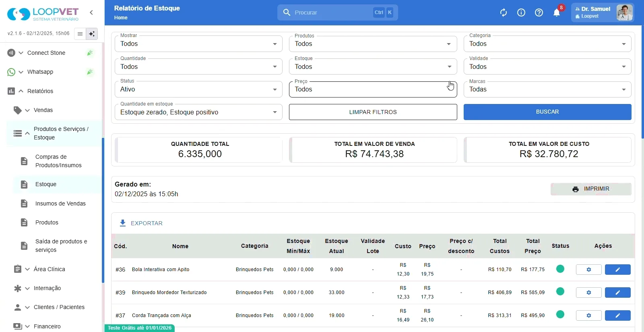Click the sparkle AI icon button
Viewport: 644px width, 332px height.
(92, 34)
